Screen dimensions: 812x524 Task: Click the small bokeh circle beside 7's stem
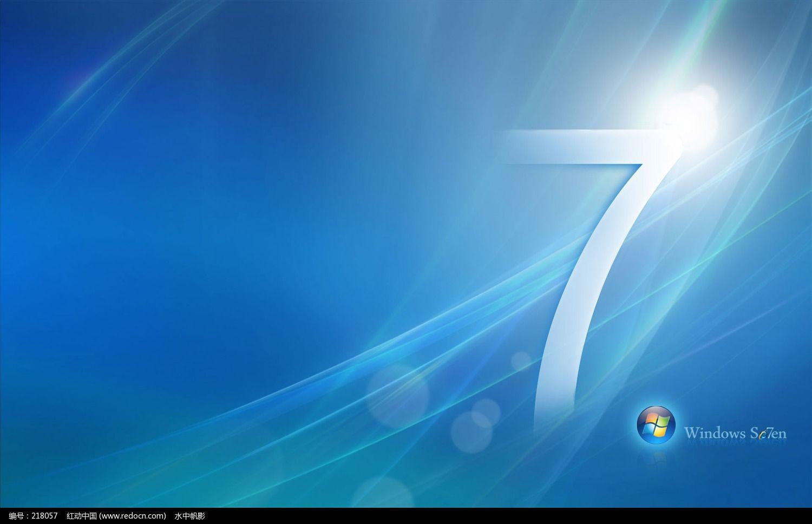(521, 361)
